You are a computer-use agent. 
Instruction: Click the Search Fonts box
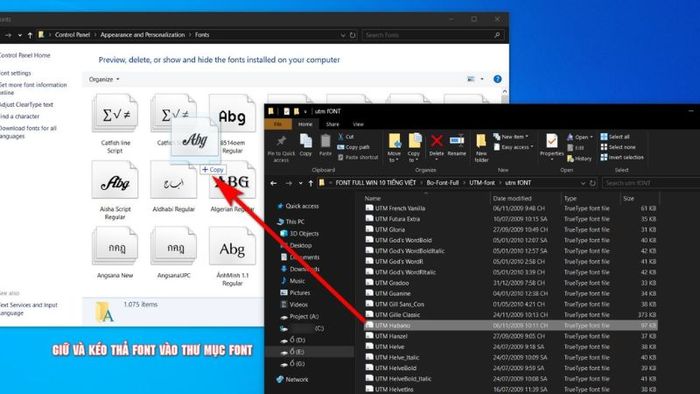(432, 35)
